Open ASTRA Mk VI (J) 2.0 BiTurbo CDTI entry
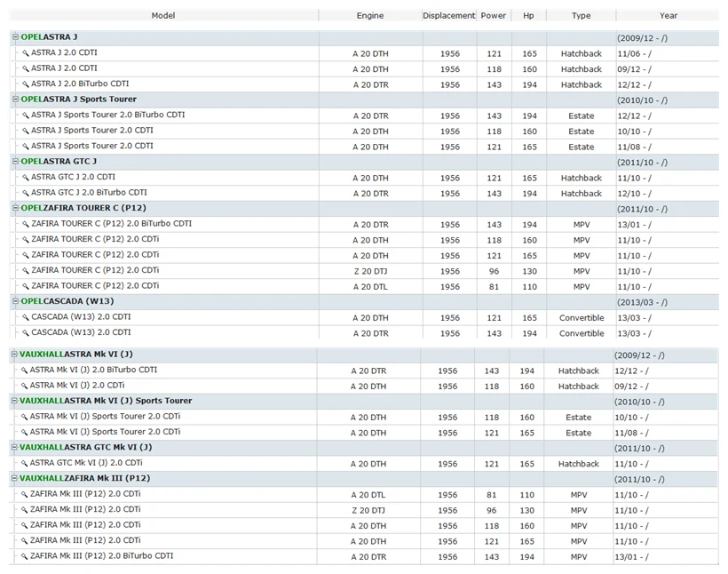This screenshot has height=574, width=728. [93, 370]
